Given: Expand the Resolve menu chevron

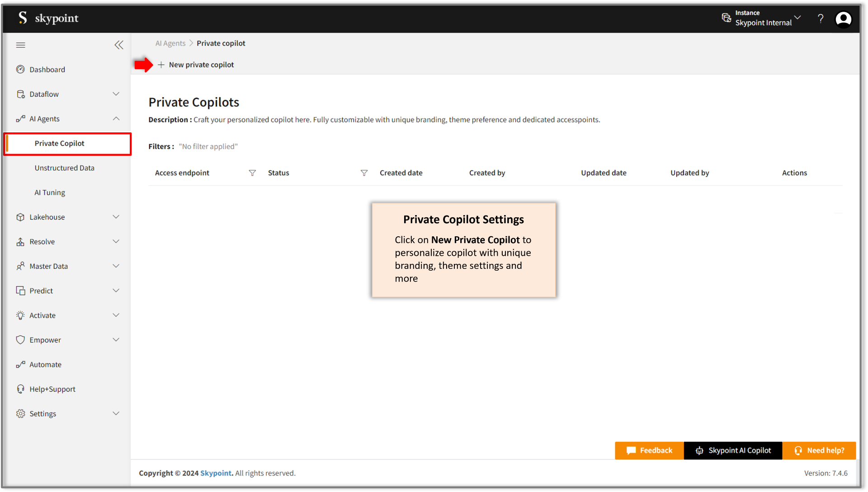Looking at the screenshot, I should [x=116, y=242].
